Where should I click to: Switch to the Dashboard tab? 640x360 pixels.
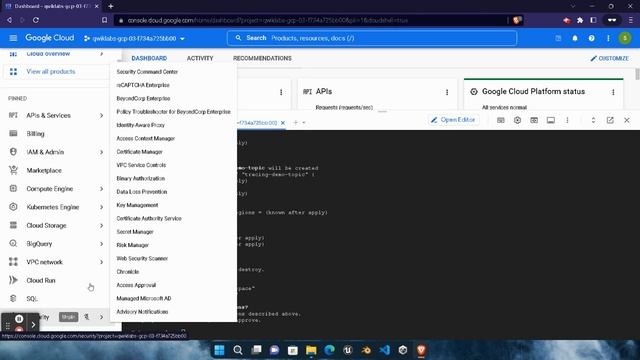(x=149, y=58)
